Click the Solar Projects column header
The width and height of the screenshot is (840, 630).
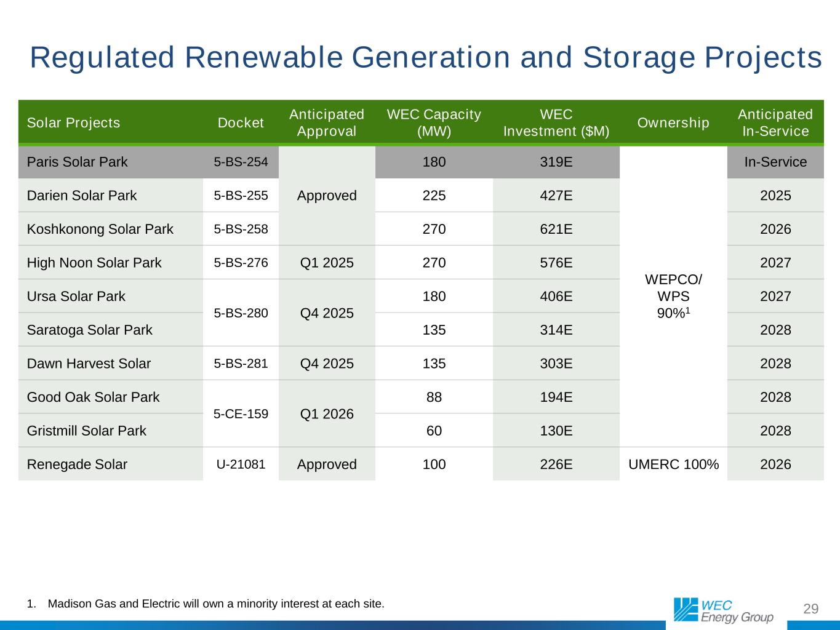pyautogui.click(x=74, y=122)
